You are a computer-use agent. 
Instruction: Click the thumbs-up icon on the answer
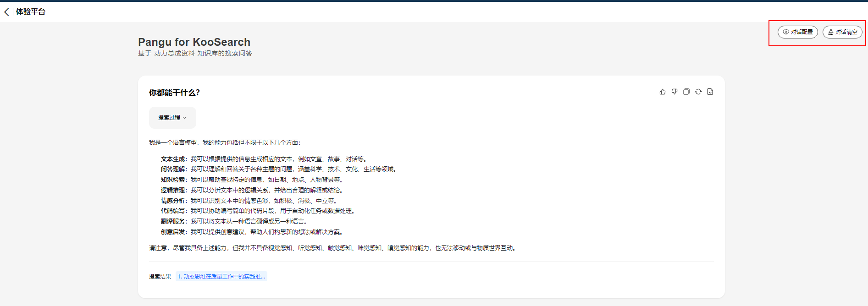pos(663,92)
